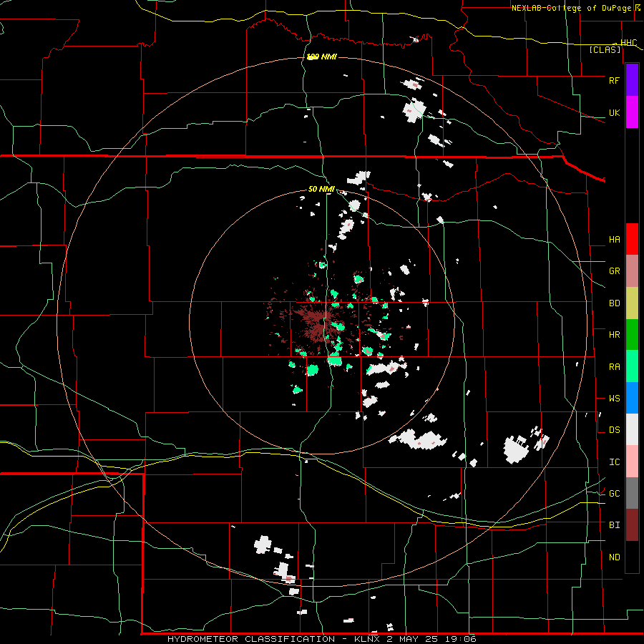Image resolution: width=644 pixels, height=644 pixels.
Task: Click the BI biological brown swatch
Action: [632, 525]
